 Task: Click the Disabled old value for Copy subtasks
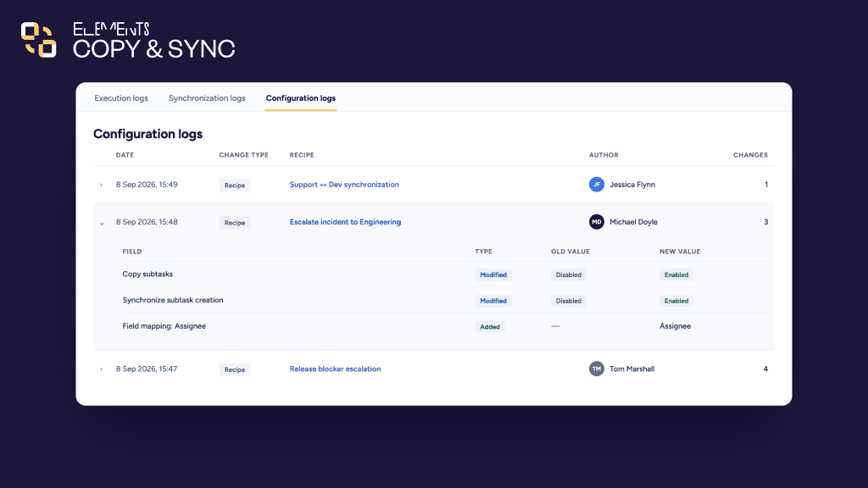point(569,275)
